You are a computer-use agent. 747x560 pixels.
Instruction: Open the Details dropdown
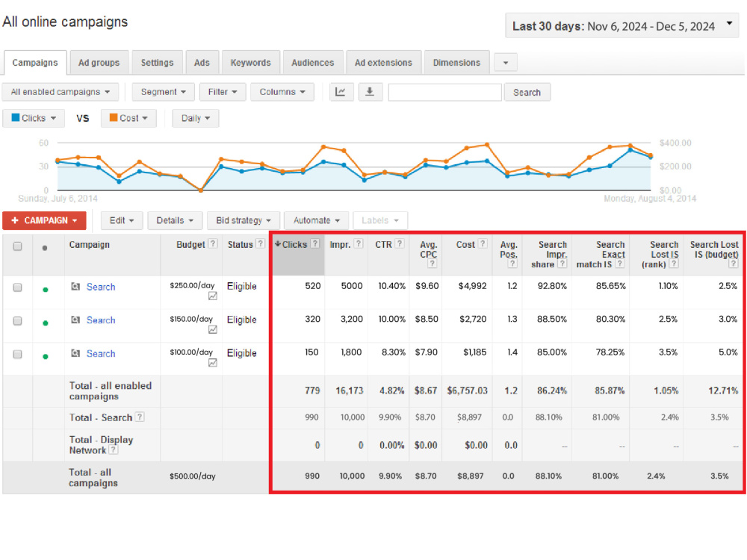point(175,220)
